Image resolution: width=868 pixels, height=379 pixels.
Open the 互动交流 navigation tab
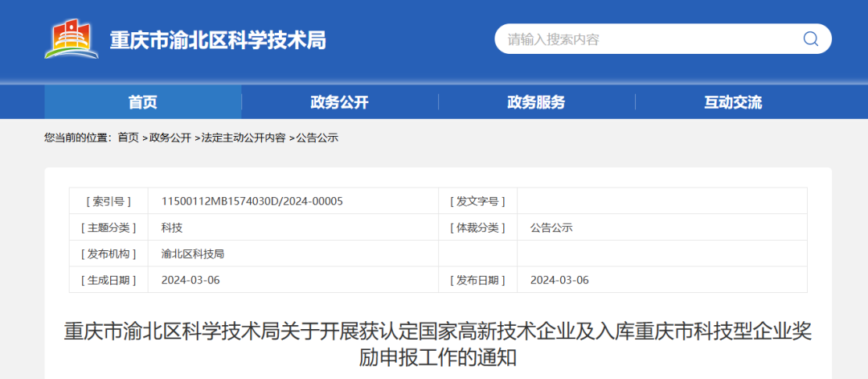coord(733,102)
